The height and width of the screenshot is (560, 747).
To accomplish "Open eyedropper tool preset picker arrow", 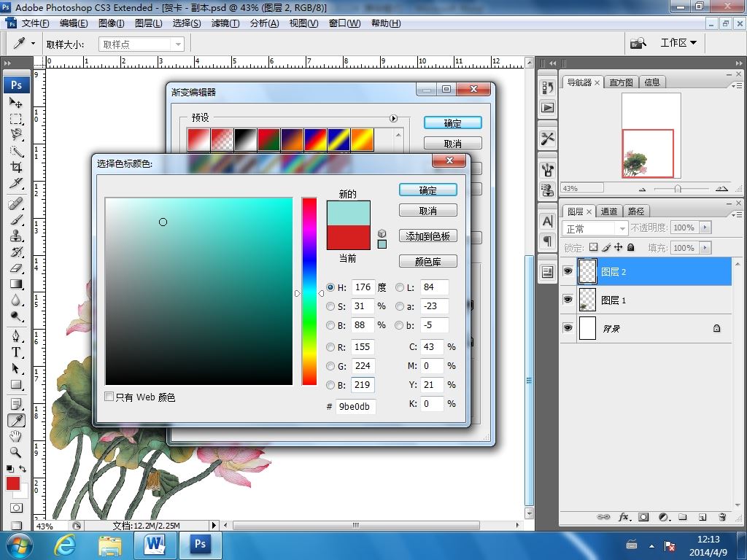I will click(34, 43).
